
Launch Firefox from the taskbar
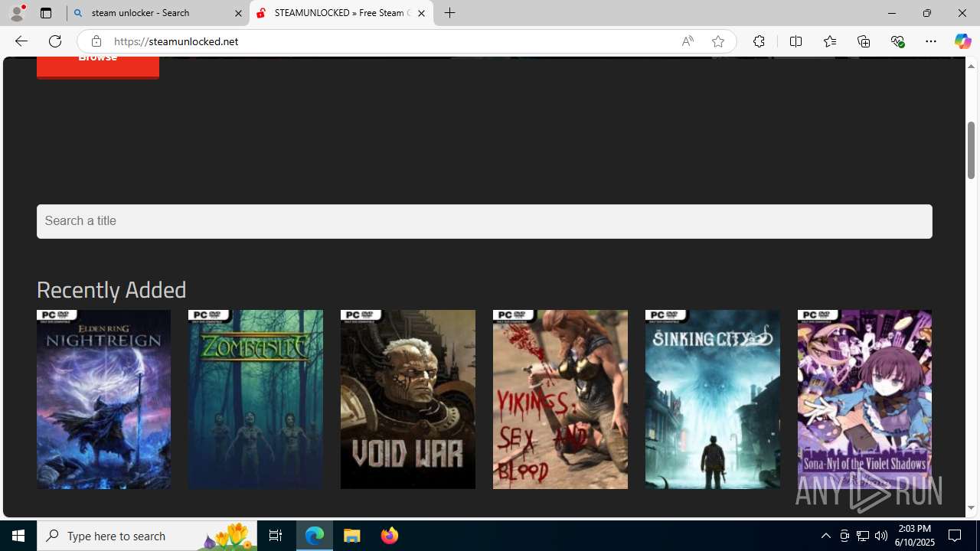coord(389,536)
